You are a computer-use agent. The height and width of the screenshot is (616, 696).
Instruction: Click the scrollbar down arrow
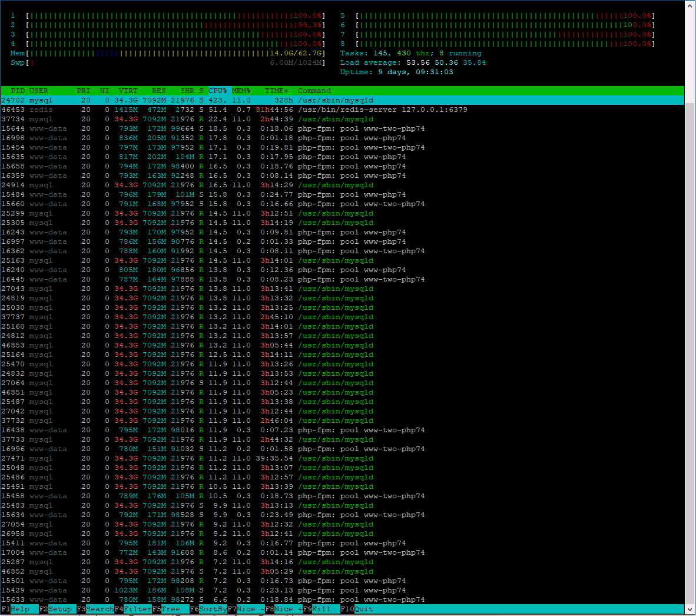coord(690,609)
